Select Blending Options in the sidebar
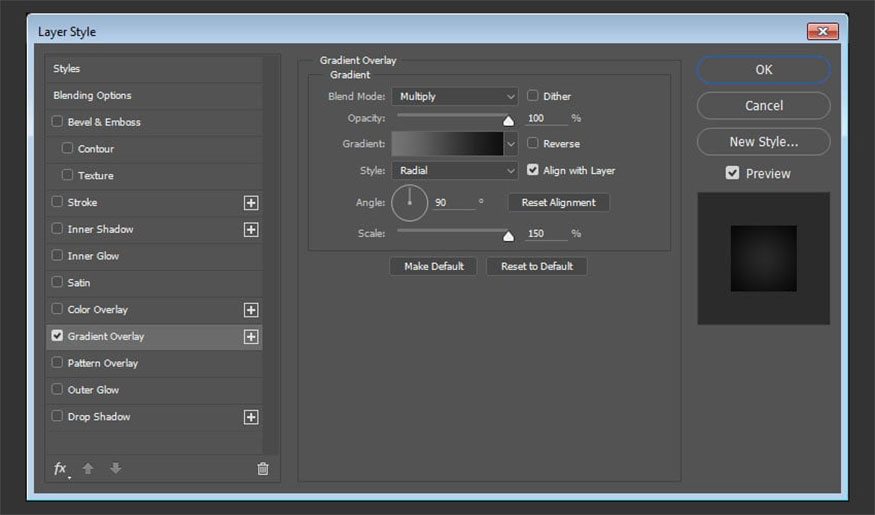 (x=92, y=96)
